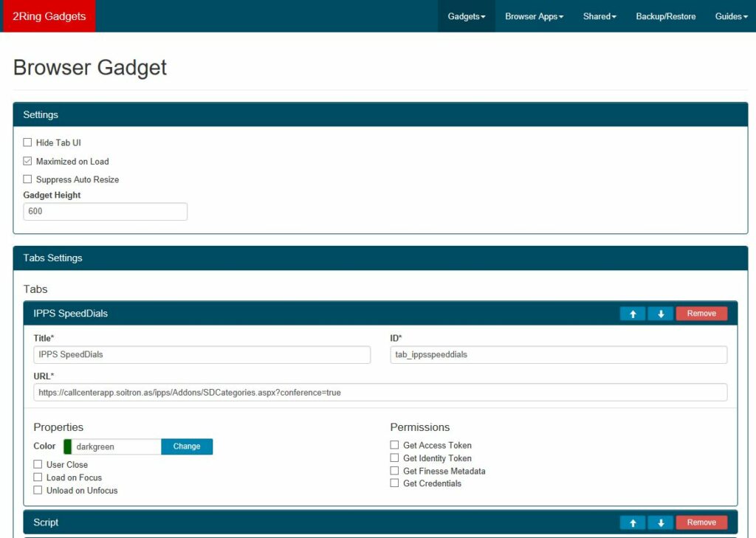Move the Script section up
Image resolution: width=756 pixels, height=538 pixels.
click(x=633, y=522)
